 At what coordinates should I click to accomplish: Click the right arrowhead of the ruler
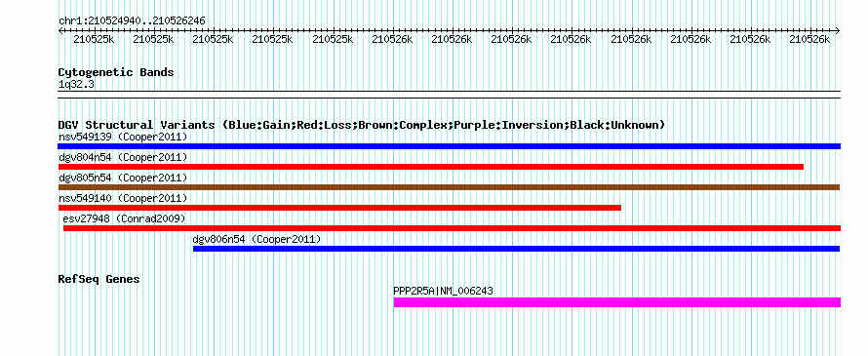[837, 31]
